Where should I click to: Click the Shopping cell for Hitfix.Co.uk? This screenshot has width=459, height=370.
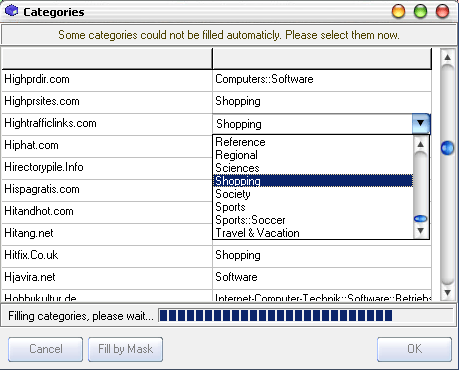pyautogui.click(x=322, y=256)
